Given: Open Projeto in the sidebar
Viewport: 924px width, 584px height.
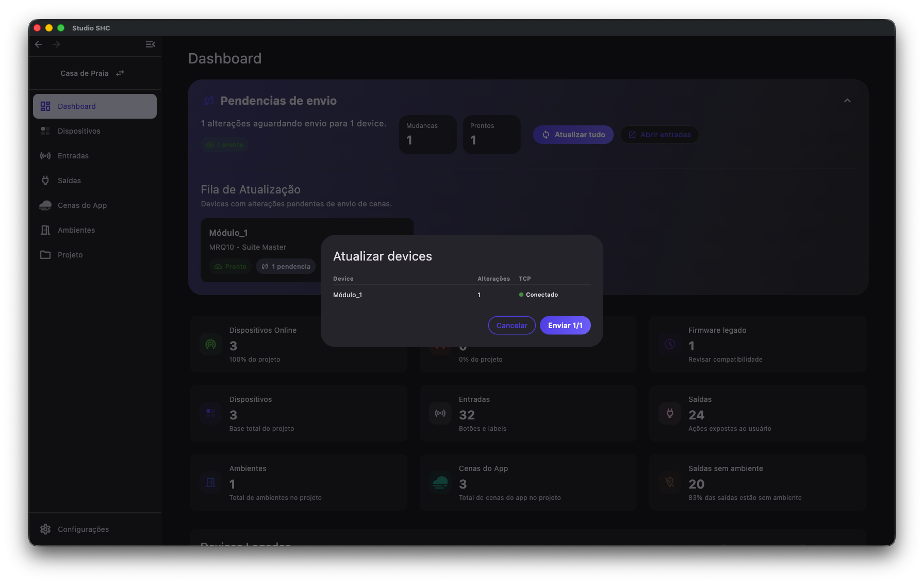Looking at the screenshot, I should click(95, 255).
